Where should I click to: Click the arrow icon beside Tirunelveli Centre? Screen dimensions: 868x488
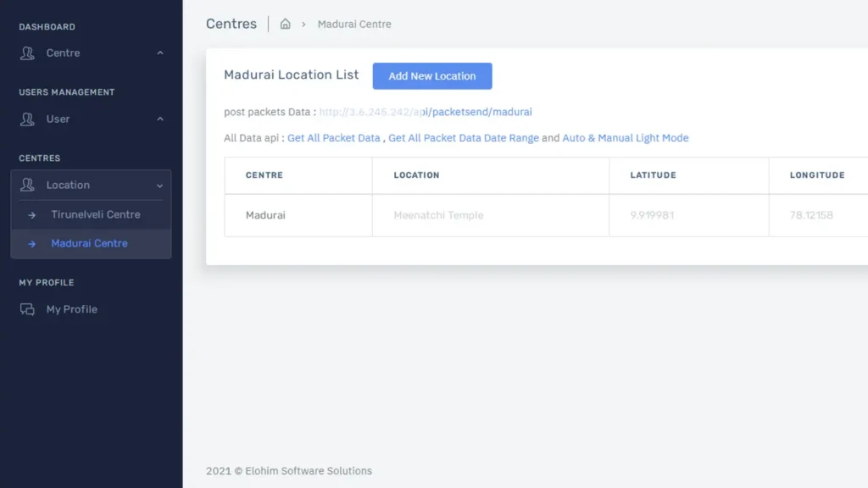click(x=32, y=214)
